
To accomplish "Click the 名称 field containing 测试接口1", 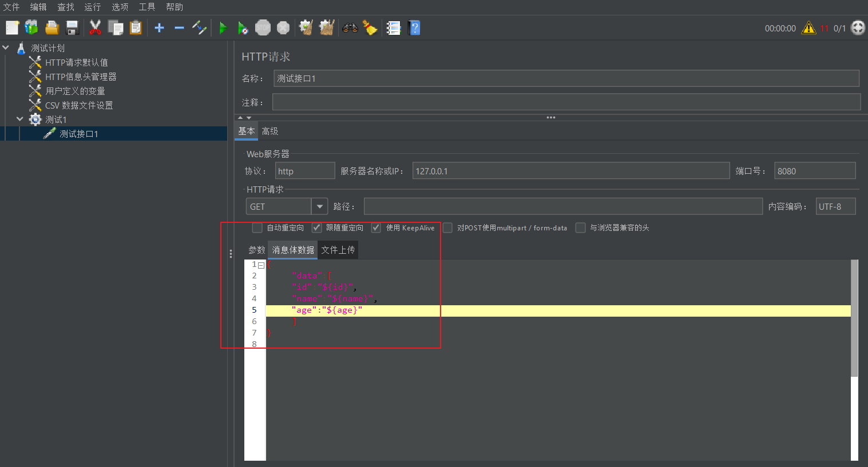I will pyautogui.click(x=566, y=78).
